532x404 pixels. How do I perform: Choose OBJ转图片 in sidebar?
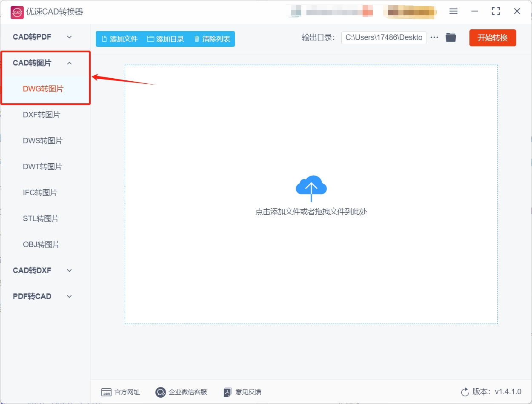[x=41, y=245]
